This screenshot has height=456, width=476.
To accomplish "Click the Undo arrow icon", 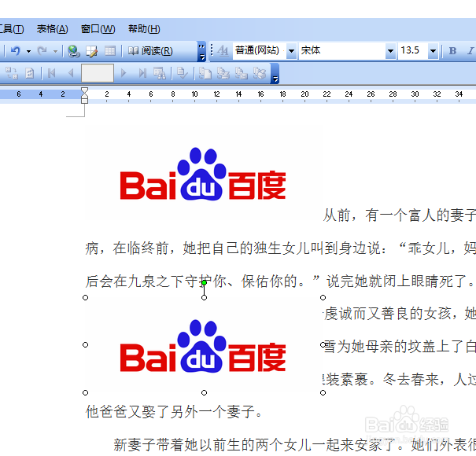I will tap(15, 50).
